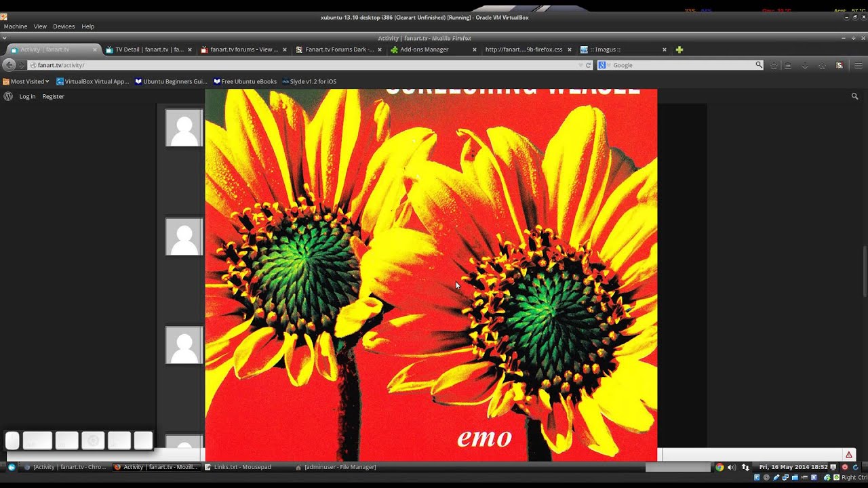
Task: Open the VirtualBox Machine menu
Action: click(16, 26)
